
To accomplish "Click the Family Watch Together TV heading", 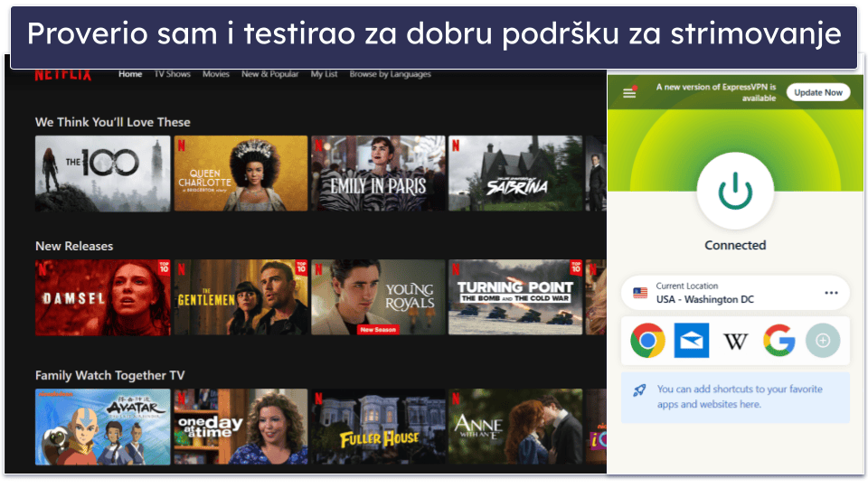I will click(110, 375).
